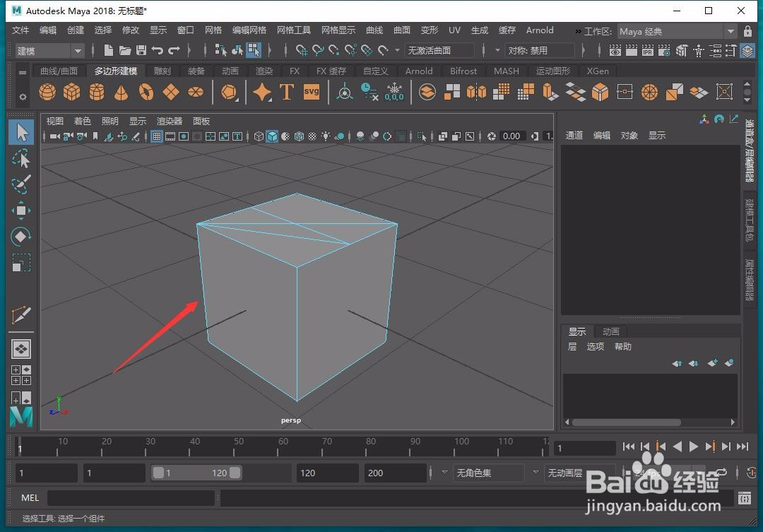Create a Type object with the T shelf icon

point(287,92)
